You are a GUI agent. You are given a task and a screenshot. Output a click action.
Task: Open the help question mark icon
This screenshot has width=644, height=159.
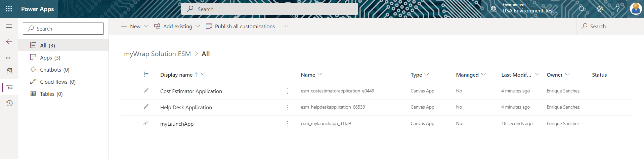point(617,9)
